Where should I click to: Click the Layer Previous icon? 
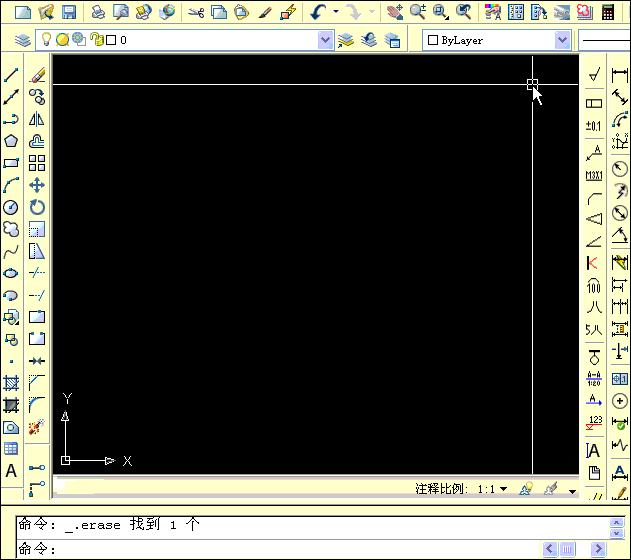coord(369,40)
